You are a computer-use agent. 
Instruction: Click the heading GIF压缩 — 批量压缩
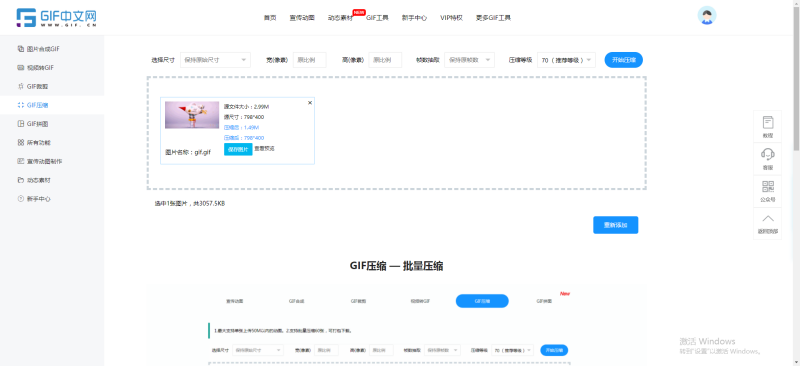(396, 266)
